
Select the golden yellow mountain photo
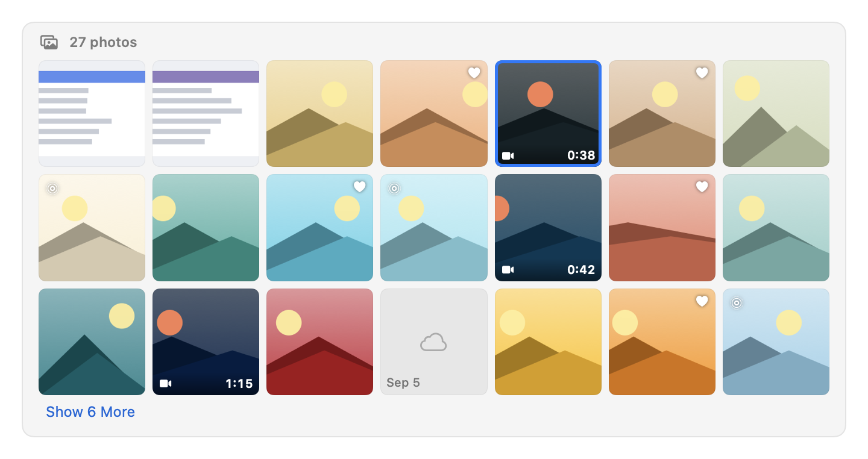pos(548,342)
